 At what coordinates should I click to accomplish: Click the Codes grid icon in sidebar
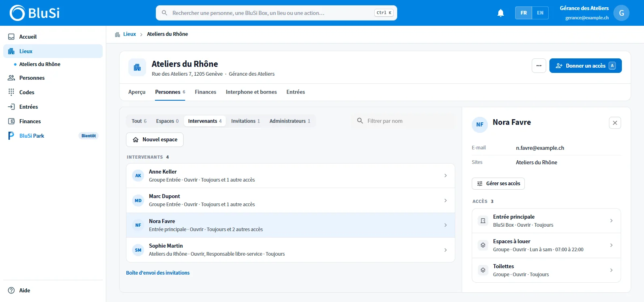click(11, 92)
